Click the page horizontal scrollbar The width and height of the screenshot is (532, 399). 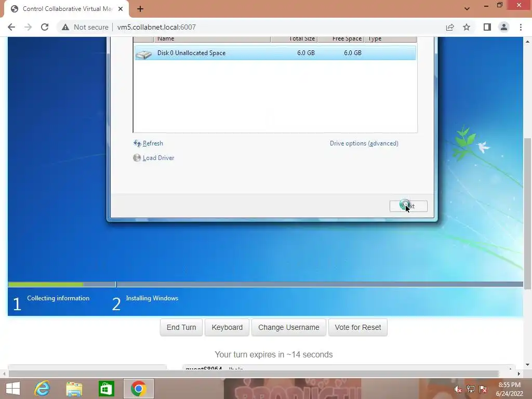pos(254,374)
